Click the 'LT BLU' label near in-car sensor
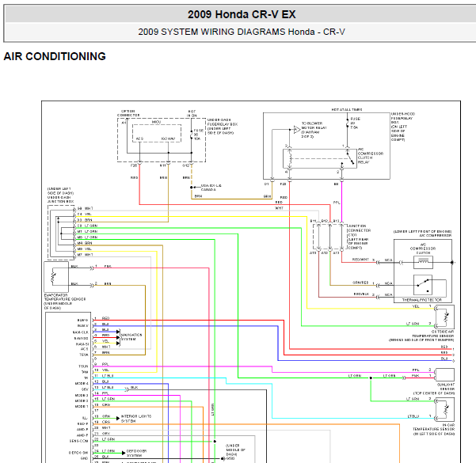 point(413,416)
